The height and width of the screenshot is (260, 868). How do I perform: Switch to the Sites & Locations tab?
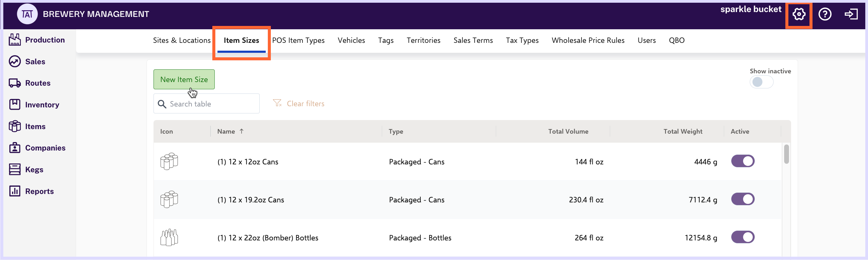click(182, 40)
